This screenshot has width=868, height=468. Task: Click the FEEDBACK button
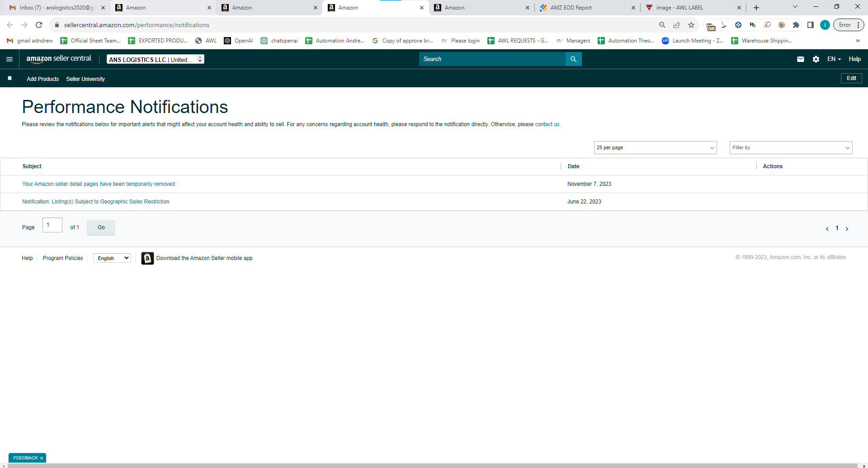tap(25, 458)
